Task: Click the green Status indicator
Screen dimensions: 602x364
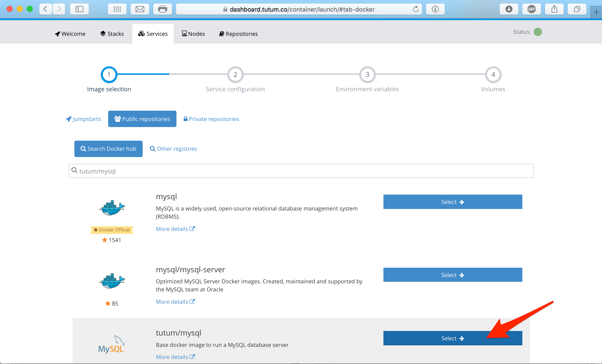Action: [x=538, y=32]
